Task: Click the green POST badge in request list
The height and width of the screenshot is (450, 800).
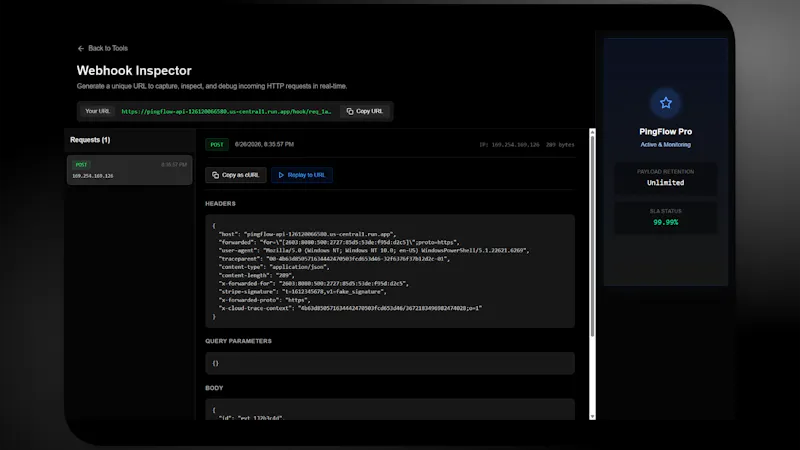Action: point(81,165)
